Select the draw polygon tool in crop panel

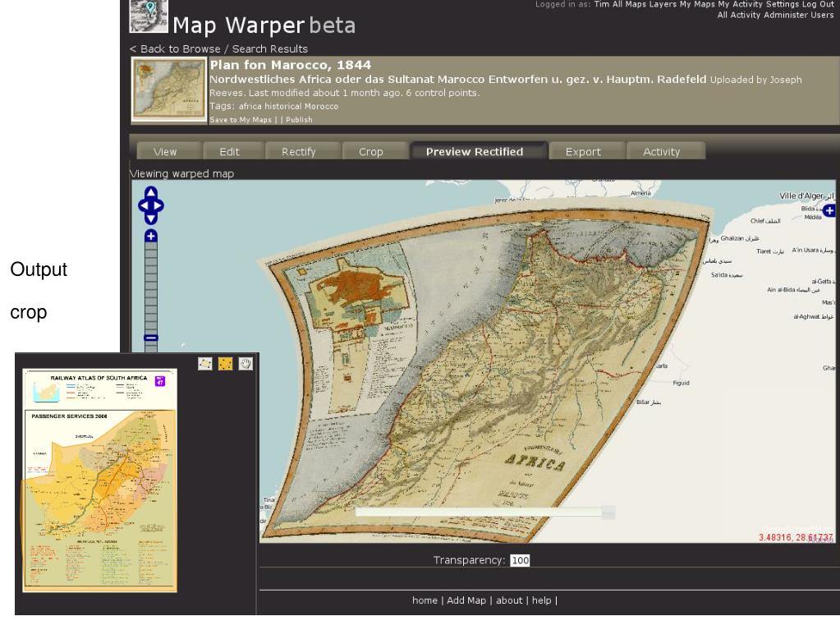[205, 365]
